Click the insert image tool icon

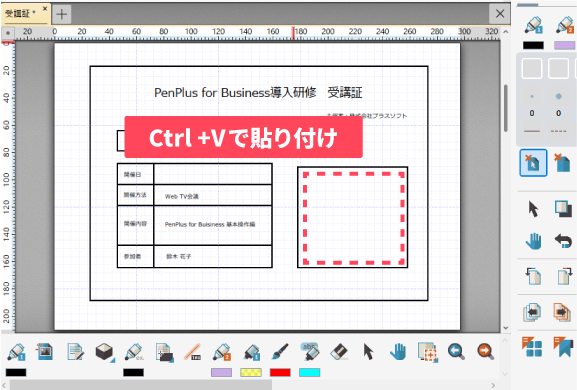tap(45, 352)
